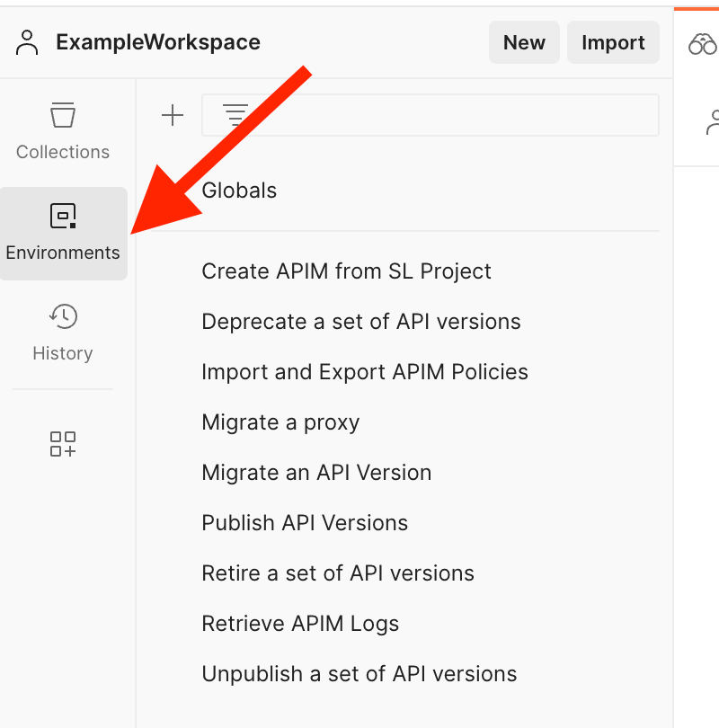The width and height of the screenshot is (719, 728).
Task: Open the Globals environment
Action: tap(239, 191)
